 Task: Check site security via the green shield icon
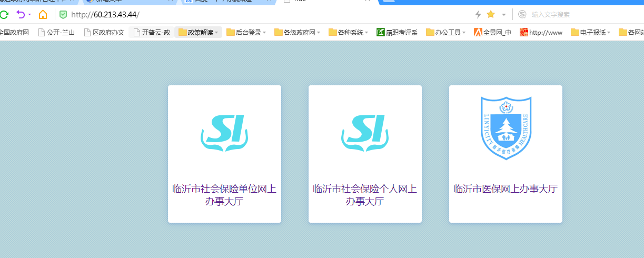(x=63, y=14)
